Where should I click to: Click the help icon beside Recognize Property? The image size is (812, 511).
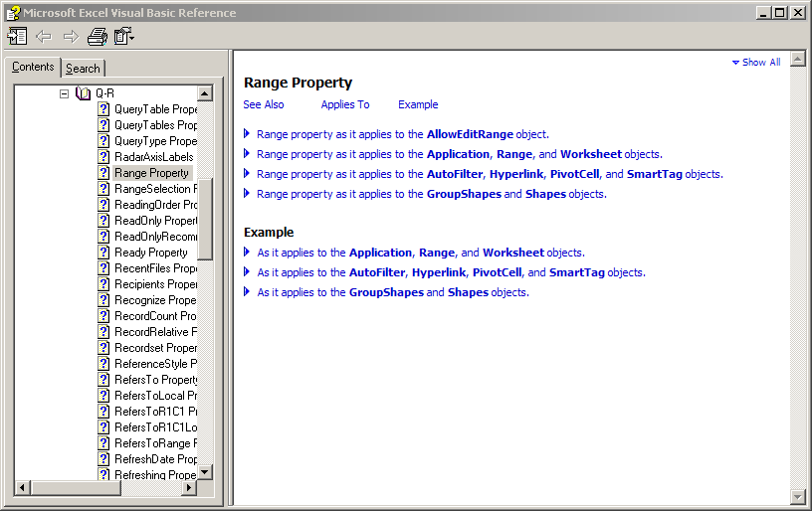pyautogui.click(x=104, y=300)
